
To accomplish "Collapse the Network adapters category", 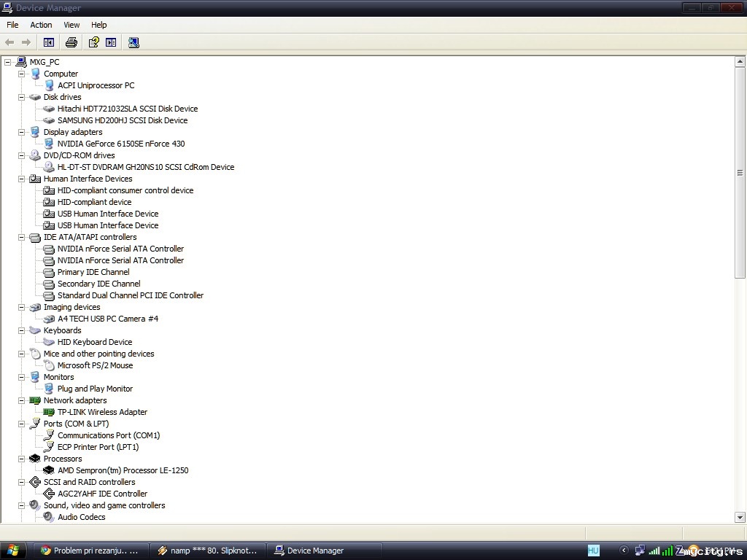I will coord(21,400).
